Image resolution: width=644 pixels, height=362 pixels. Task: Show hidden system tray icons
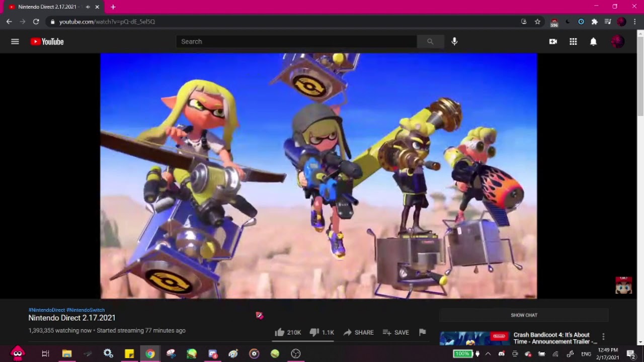click(488, 354)
